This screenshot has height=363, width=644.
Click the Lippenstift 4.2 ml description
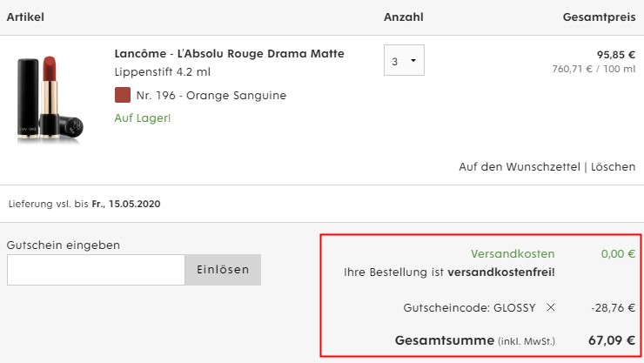pyautogui.click(x=163, y=72)
